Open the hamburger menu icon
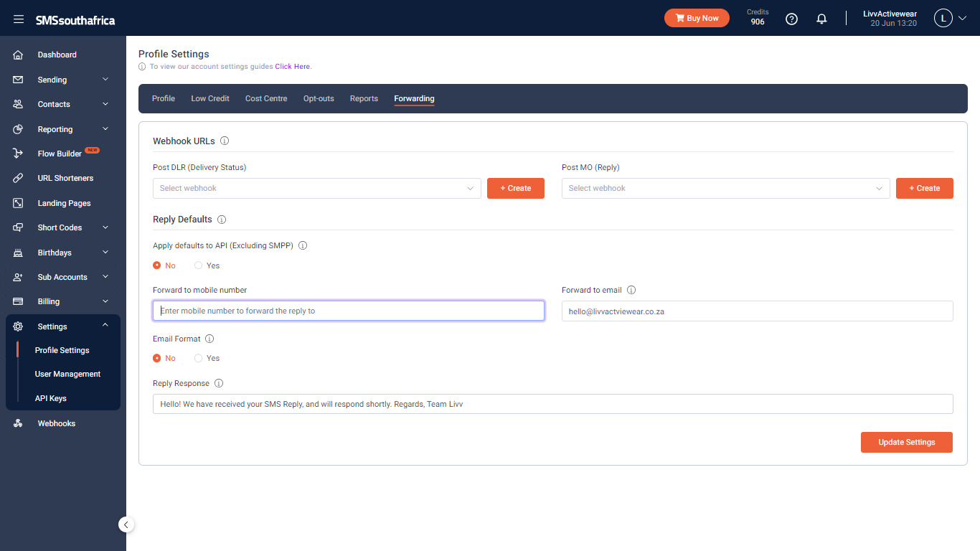This screenshot has height=551, width=980. 19,19
